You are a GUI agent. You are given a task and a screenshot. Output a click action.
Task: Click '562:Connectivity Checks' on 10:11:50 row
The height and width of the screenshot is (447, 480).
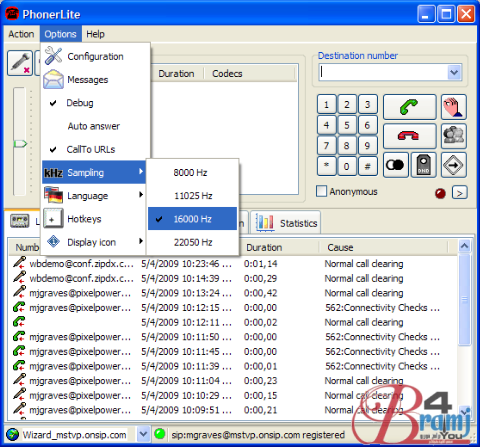pos(382,337)
